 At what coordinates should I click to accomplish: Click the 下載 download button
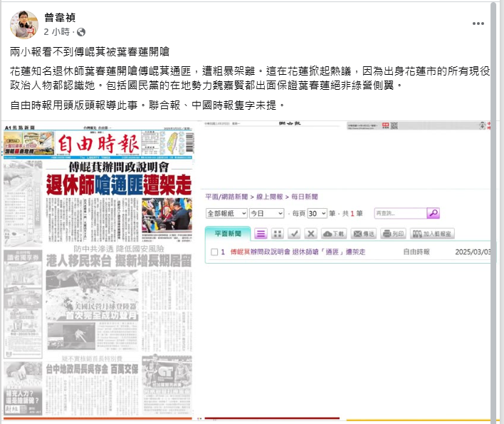(x=334, y=234)
